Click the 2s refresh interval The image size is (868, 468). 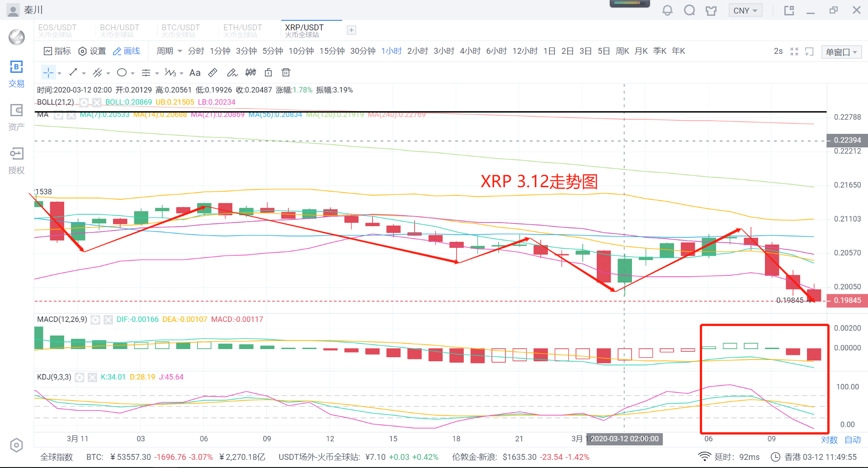pyautogui.click(x=778, y=51)
